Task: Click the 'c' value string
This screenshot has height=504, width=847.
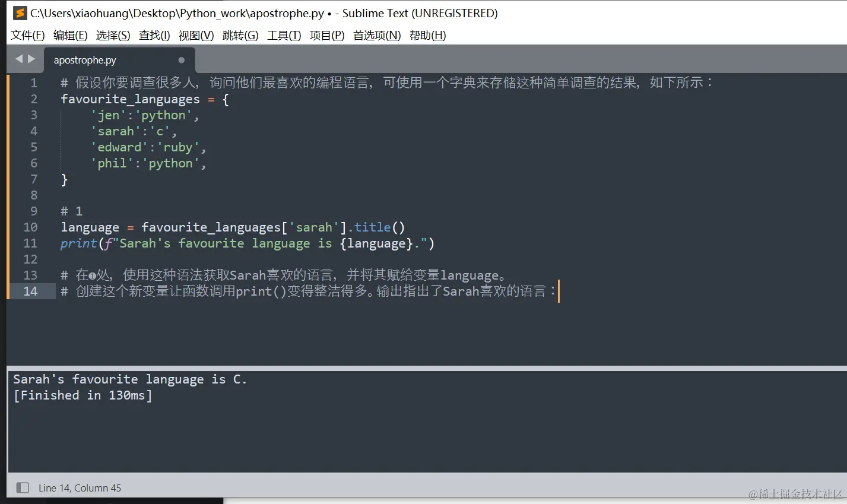Action: 160,131
